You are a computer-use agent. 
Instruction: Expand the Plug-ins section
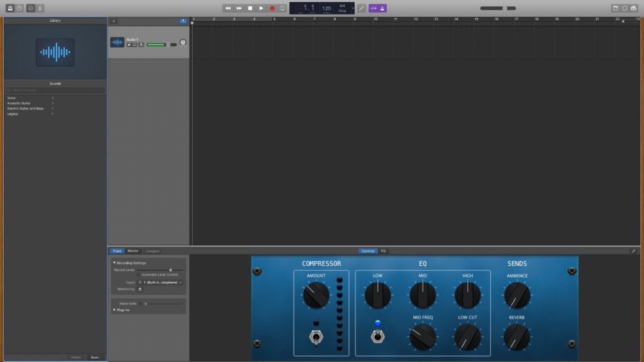point(114,310)
